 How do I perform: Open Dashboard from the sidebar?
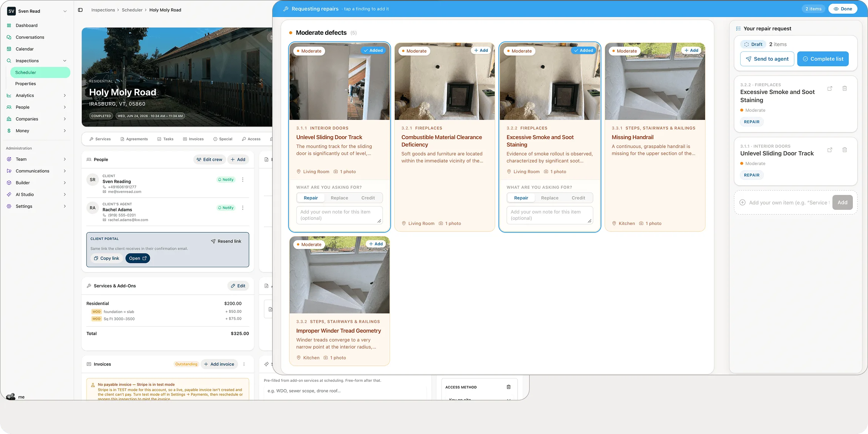pos(26,26)
